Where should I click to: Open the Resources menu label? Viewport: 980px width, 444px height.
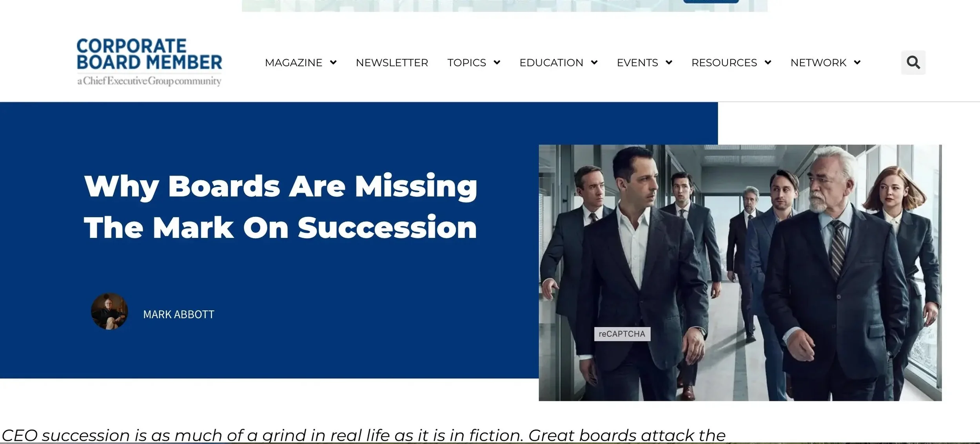[724, 63]
